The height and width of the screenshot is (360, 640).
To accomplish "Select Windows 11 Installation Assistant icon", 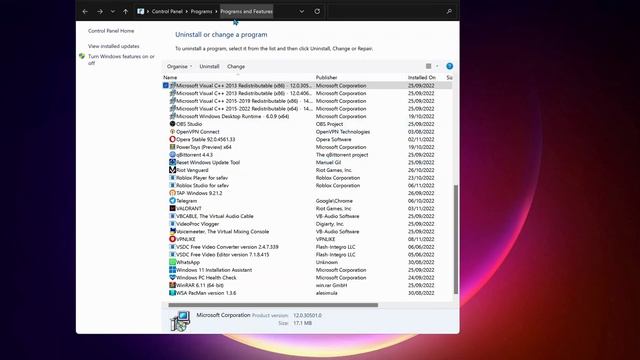I will (172, 270).
